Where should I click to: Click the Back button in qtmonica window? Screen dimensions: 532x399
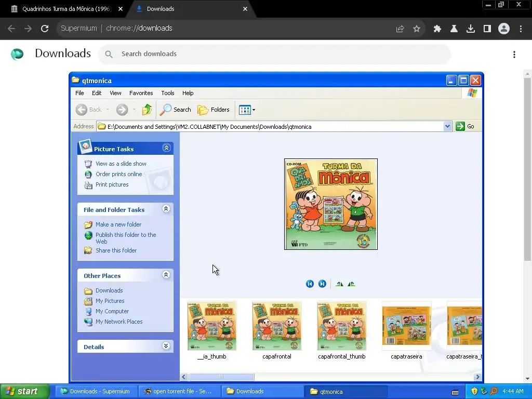[88, 110]
